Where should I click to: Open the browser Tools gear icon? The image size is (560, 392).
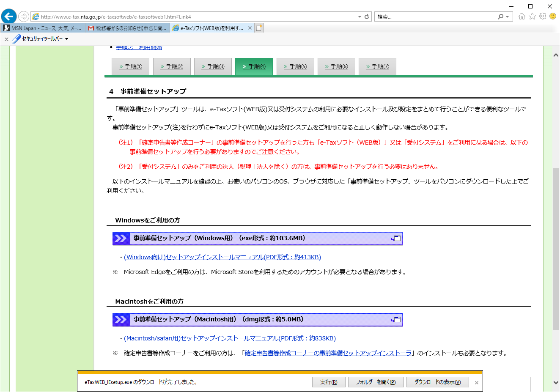(x=543, y=16)
